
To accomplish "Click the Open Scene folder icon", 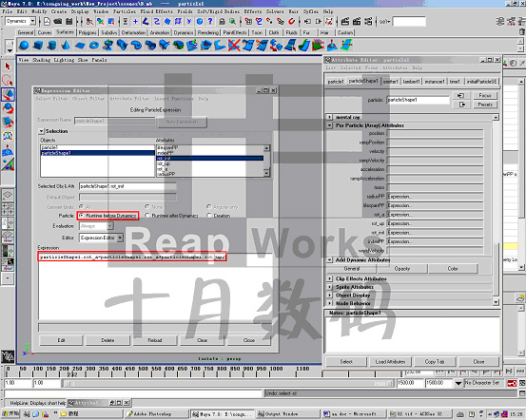I will pos(58,22).
